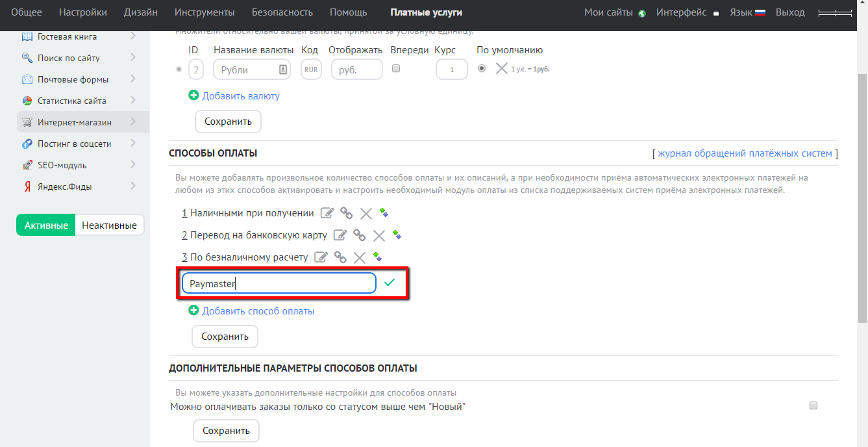Screen dimensions: 868x447
Task: Click the Добавить способ оплаты link
Action: [x=258, y=311]
